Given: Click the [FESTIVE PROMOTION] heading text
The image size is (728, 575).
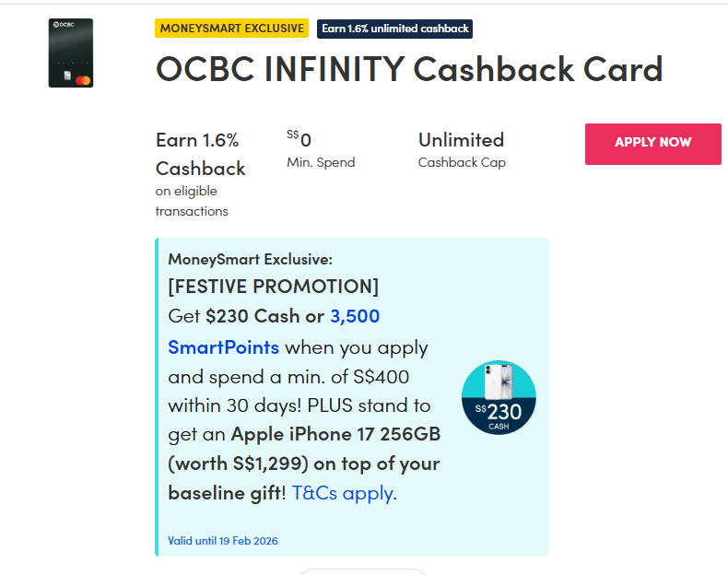Looking at the screenshot, I should click(273, 286).
